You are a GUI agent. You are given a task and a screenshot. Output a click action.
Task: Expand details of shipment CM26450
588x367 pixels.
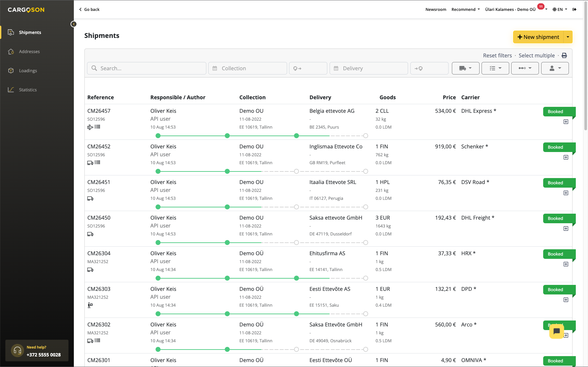pos(566,229)
